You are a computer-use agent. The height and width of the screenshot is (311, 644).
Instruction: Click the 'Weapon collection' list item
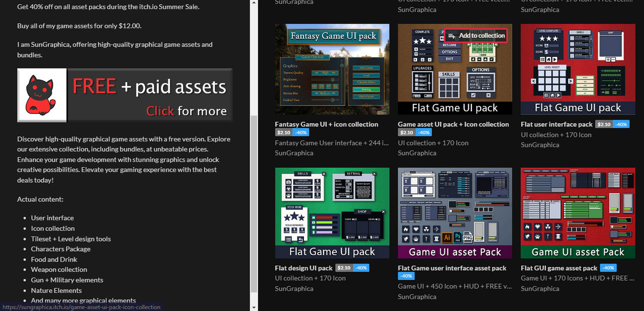pos(59,270)
